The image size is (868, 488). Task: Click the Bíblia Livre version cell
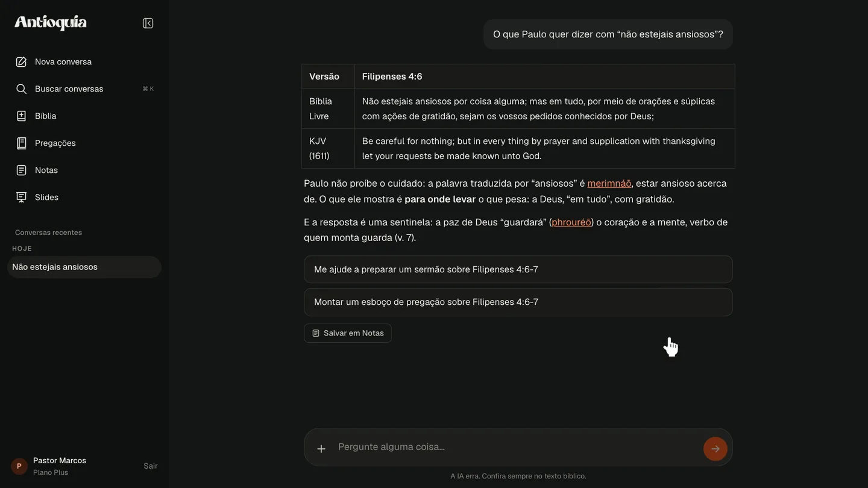(x=328, y=109)
